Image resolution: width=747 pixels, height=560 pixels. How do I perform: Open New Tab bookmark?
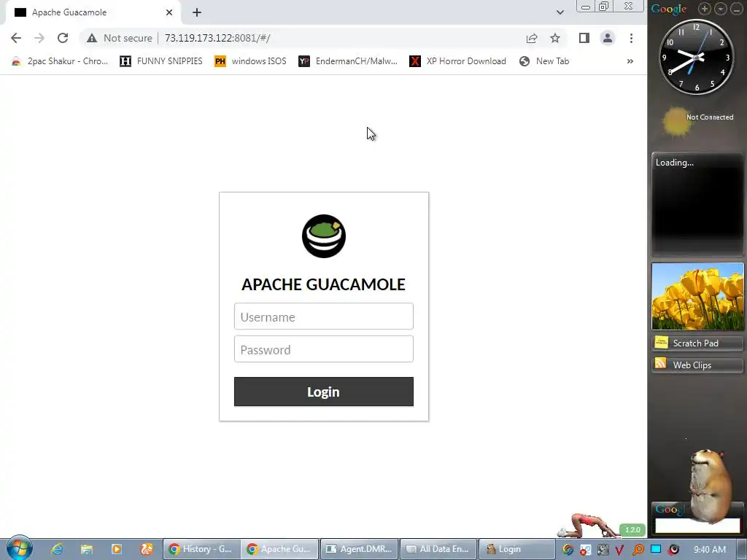[544, 61]
